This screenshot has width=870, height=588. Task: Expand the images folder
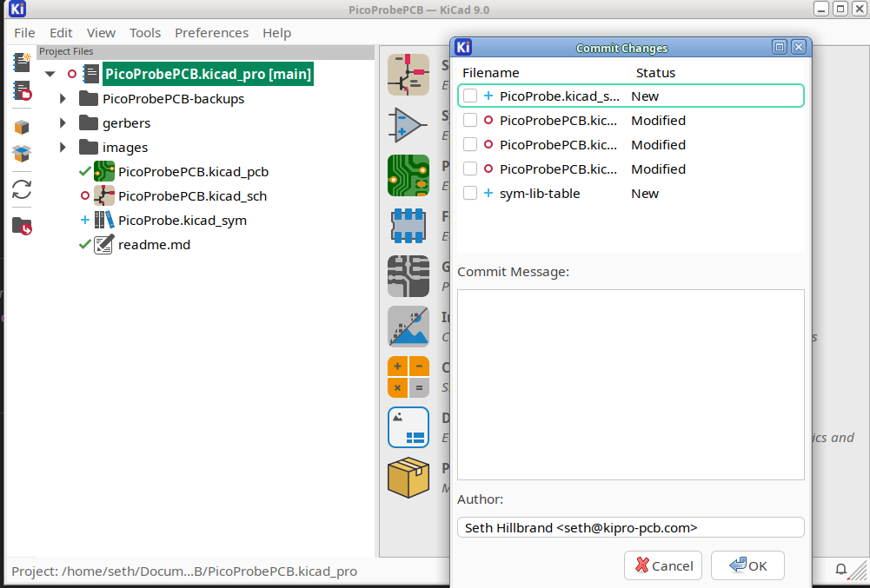tap(63, 148)
